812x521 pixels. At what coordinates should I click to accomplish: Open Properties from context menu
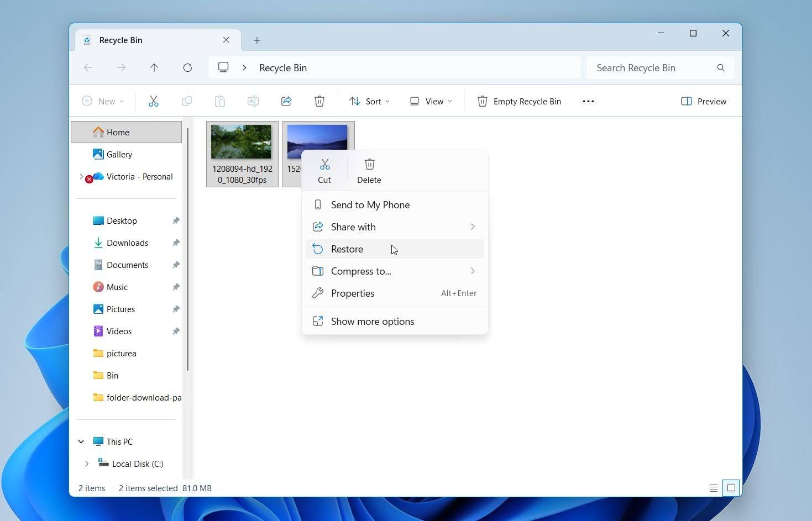pyautogui.click(x=395, y=293)
